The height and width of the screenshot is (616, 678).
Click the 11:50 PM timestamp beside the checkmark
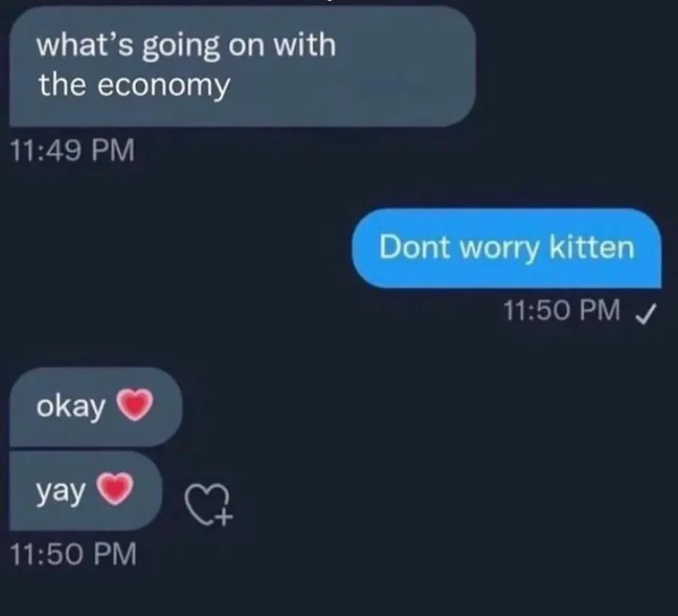[562, 310]
